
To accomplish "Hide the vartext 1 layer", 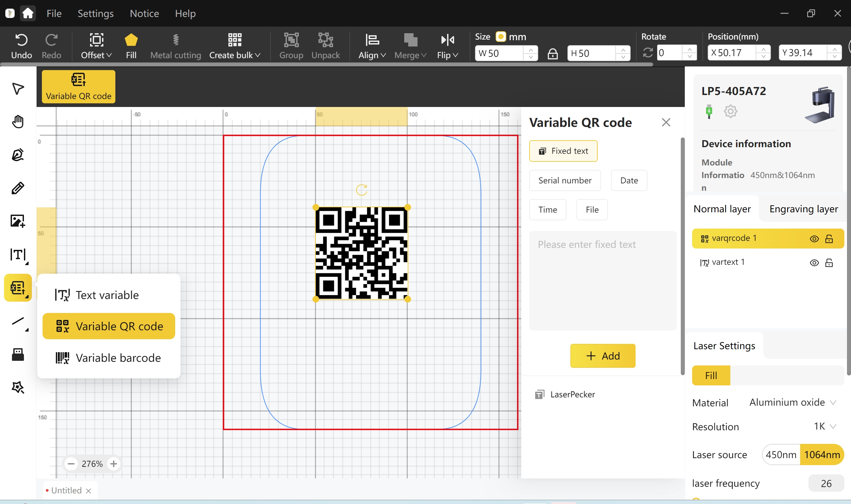I will point(814,262).
